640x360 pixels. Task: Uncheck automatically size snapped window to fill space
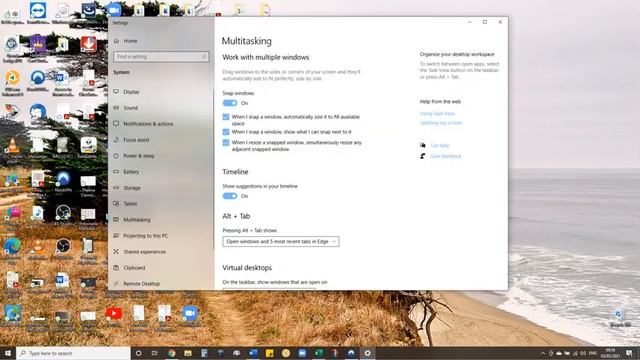pyautogui.click(x=226, y=117)
